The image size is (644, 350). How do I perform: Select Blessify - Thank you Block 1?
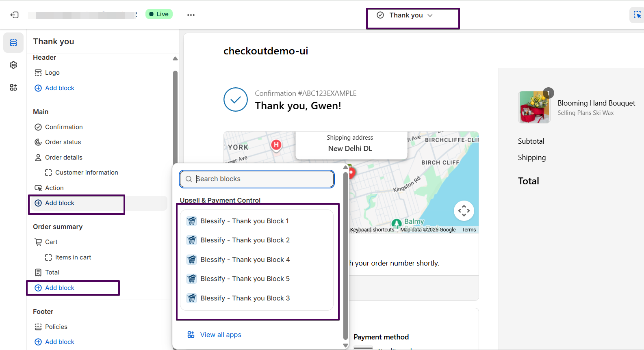tap(244, 221)
